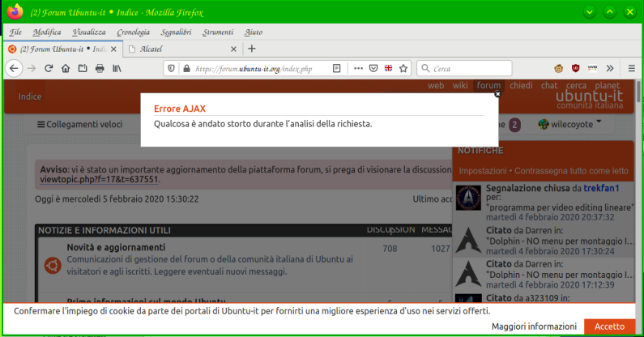Click the screenshot/new window toolbar icon
The height and width of the screenshot is (337, 644).
pyautogui.click(x=83, y=68)
